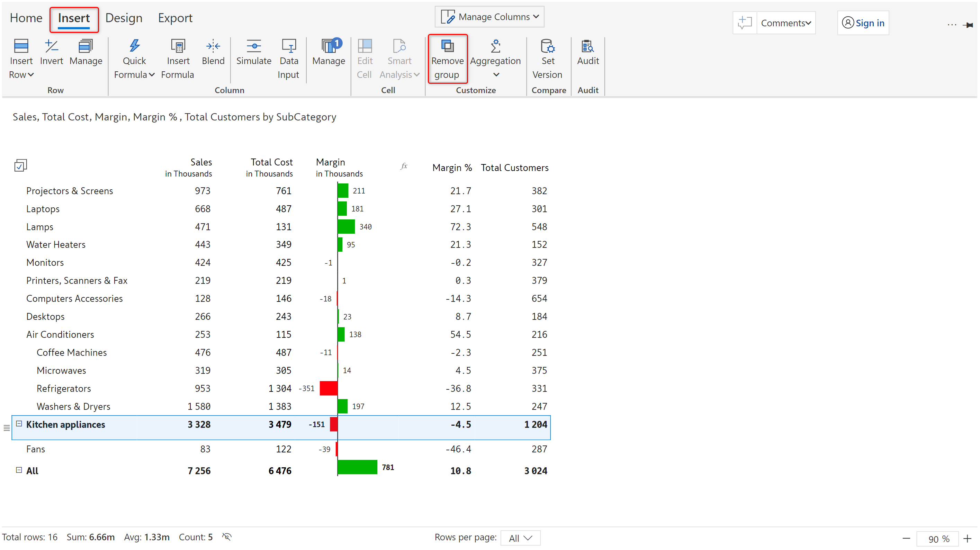Toggle the hidden-eye icon in status bar
The image size is (980, 550).
pos(227,537)
